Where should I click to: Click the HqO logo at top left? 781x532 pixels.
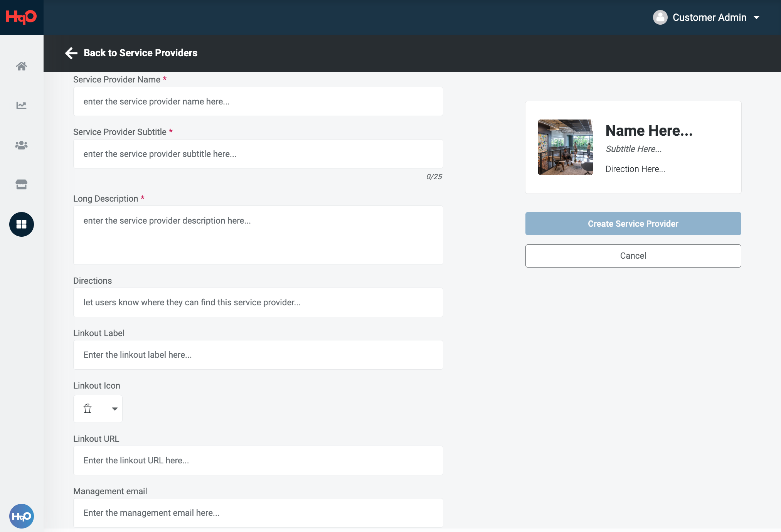21,17
